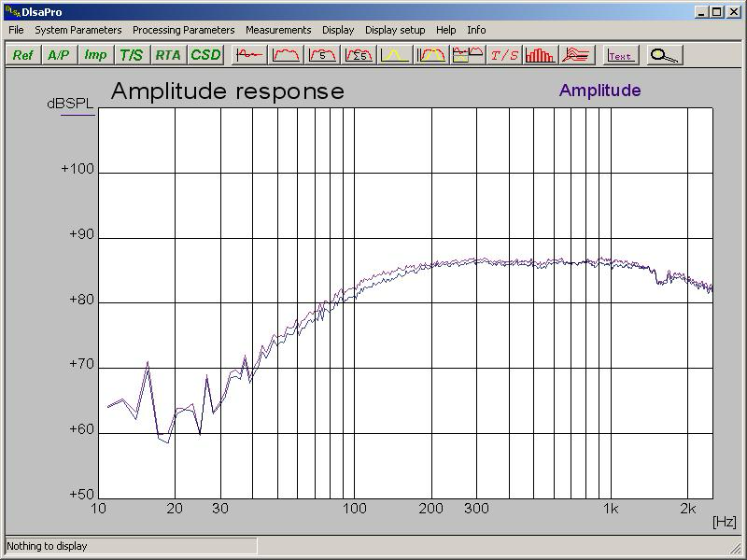Click the 2k frequency axis label
The height and width of the screenshot is (560, 747).
click(687, 509)
